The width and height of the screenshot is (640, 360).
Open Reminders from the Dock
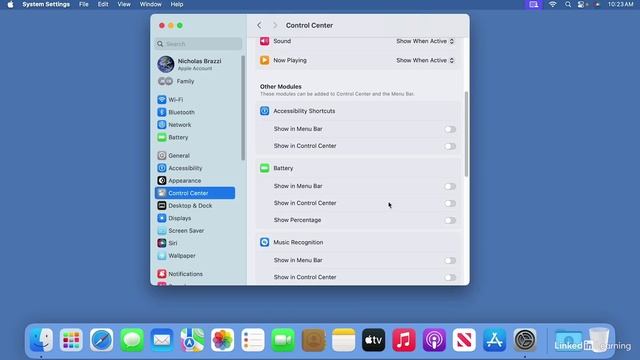click(253, 340)
